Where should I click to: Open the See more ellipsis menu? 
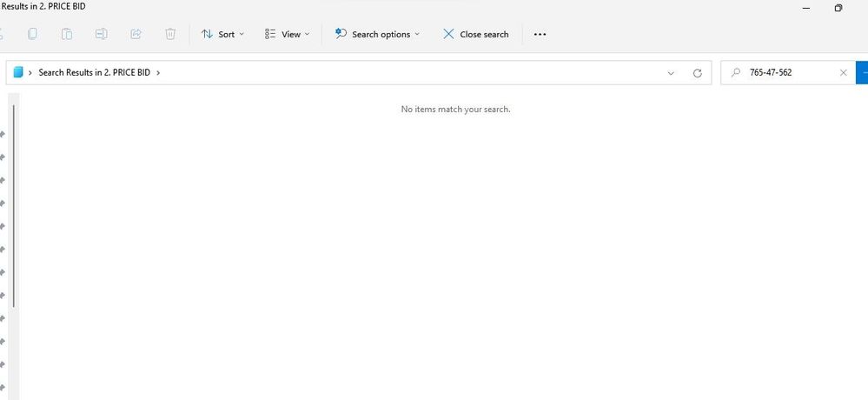(540, 35)
